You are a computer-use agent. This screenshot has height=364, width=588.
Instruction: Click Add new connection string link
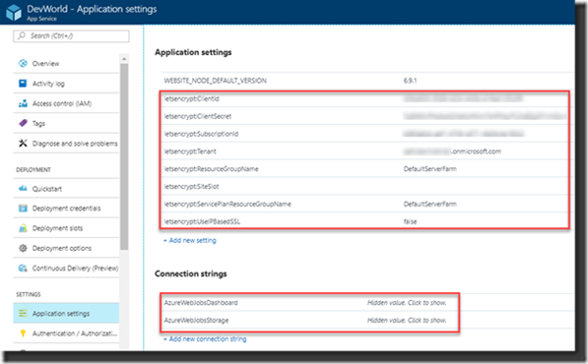205,338
